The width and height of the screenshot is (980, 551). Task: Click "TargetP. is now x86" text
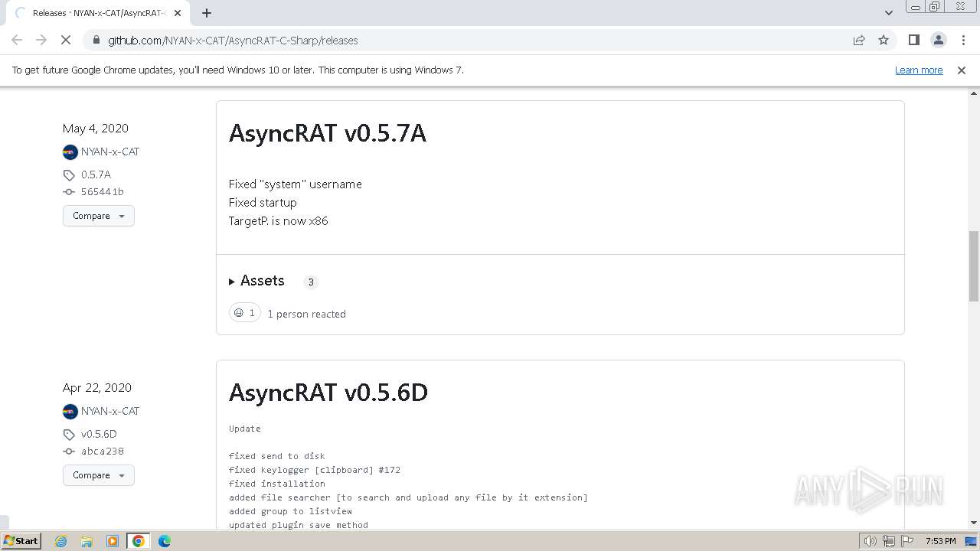[x=279, y=221]
